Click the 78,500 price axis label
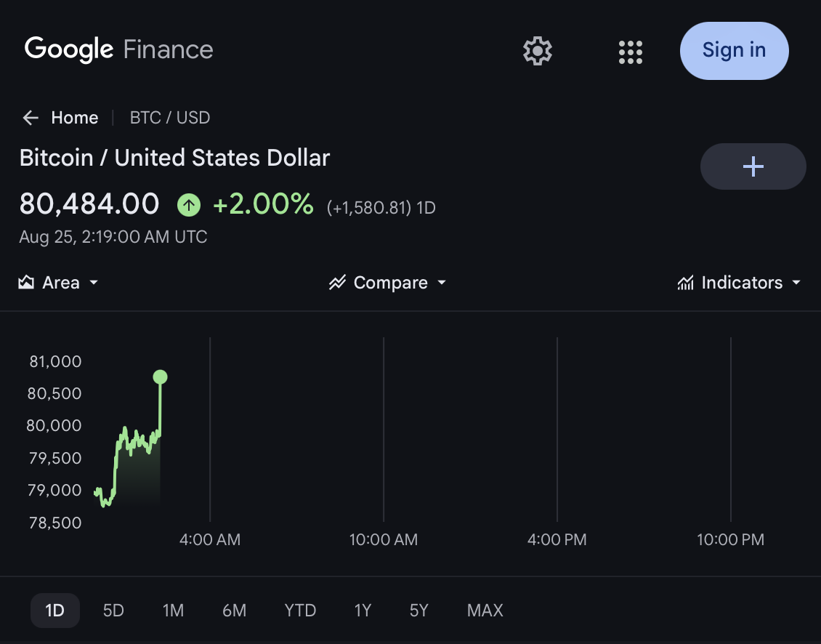821x644 pixels. tap(55, 523)
